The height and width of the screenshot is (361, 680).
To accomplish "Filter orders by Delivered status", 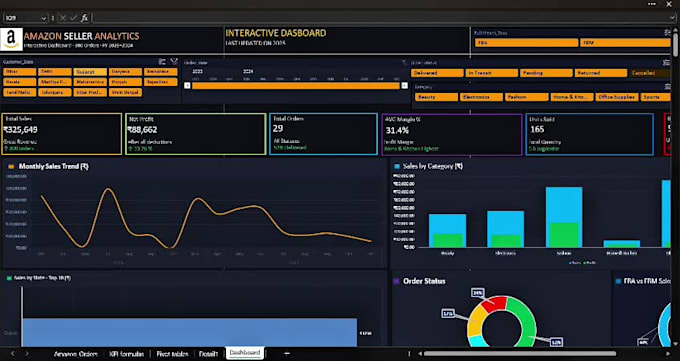I will [437, 73].
